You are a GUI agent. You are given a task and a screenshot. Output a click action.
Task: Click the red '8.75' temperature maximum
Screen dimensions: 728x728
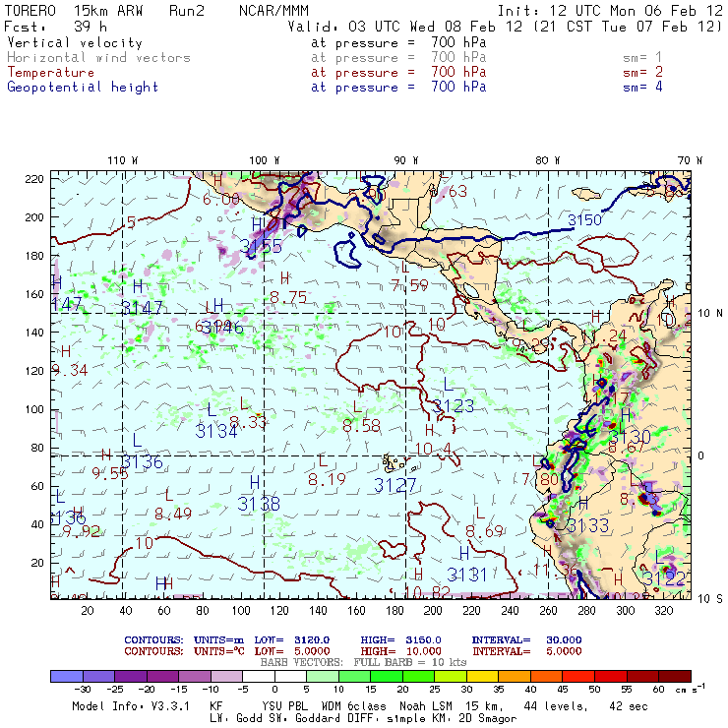(x=288, y=297)
